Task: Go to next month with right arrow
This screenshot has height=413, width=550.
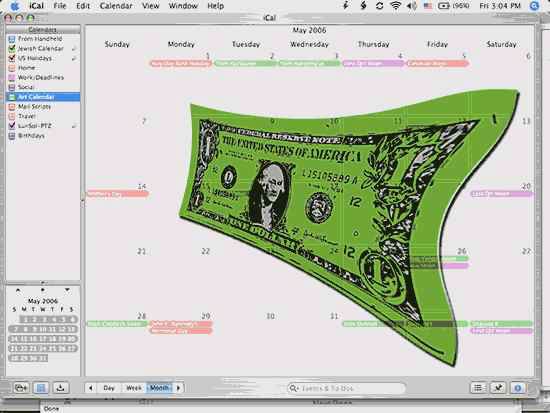Action: click(x=178, y=388)
